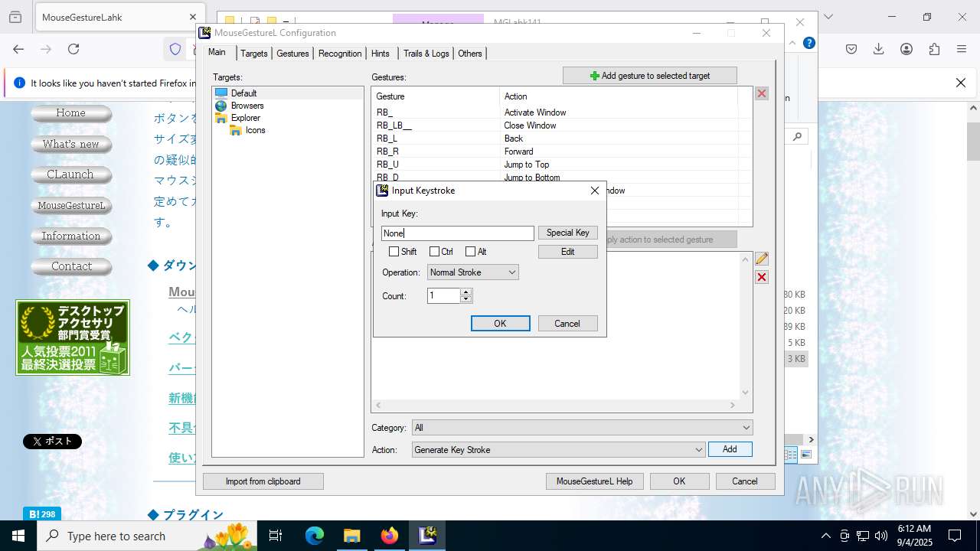This screenshot has width=980, height=551.
Task: Open Microsoft Edge from taskbar
Action: tap(315, 536)
